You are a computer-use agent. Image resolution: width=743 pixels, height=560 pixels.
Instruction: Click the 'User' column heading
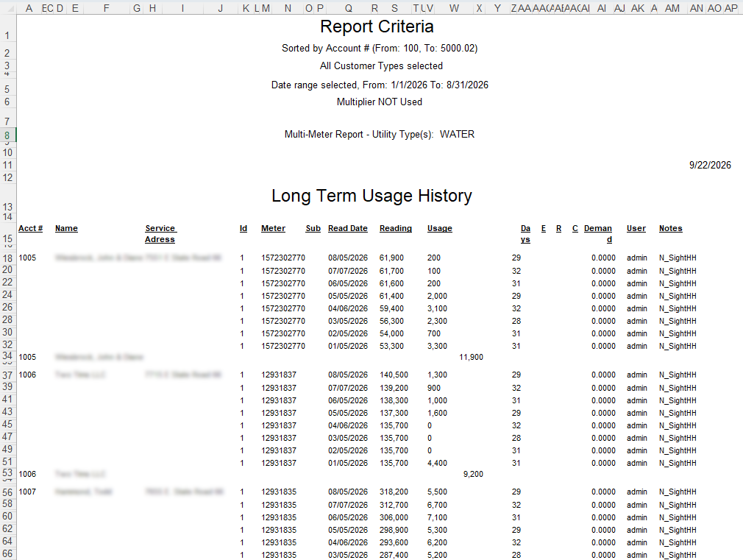click(636, 229)
